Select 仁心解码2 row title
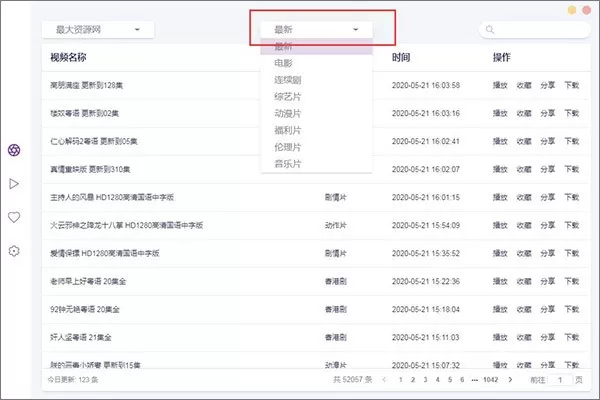This screenshot has width=600, height=400. (x=94, y=141)
